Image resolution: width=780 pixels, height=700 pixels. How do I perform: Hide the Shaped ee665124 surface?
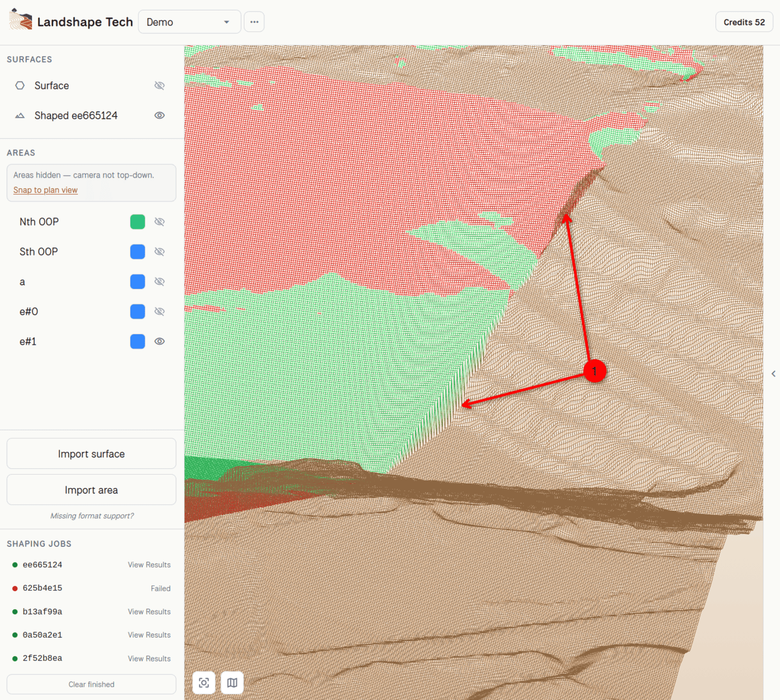[159, 115]
